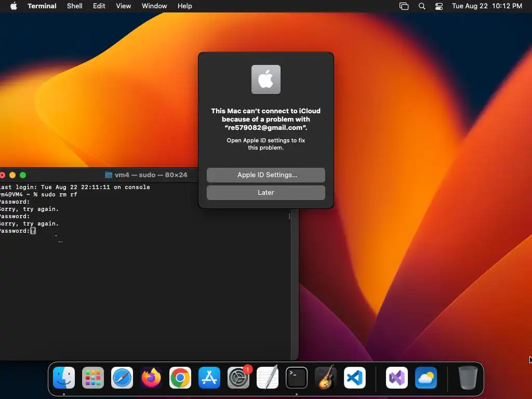Click the 'Last login' line in Terminal
532x399 pixels.
[75, 187]
